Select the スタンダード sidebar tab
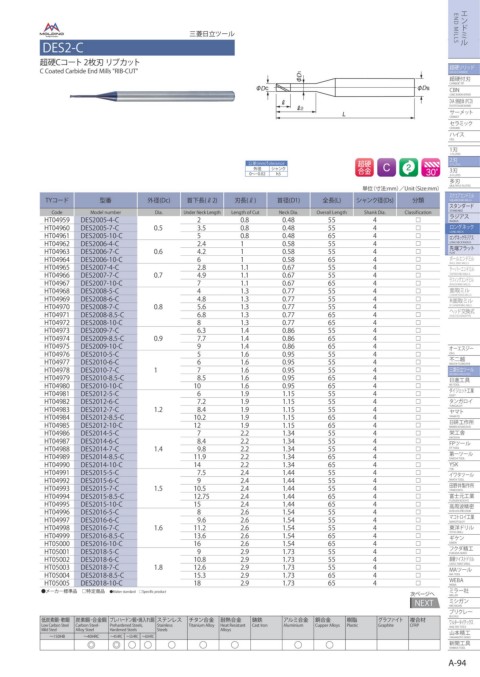 coord(464,207)
